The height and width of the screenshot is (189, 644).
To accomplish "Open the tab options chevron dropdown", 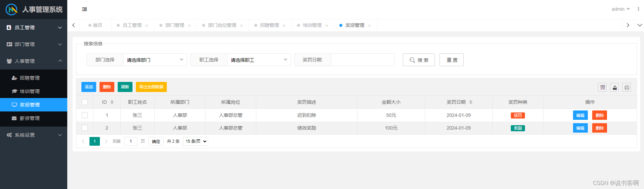I will pyautogui.click(x=640, y=25).
